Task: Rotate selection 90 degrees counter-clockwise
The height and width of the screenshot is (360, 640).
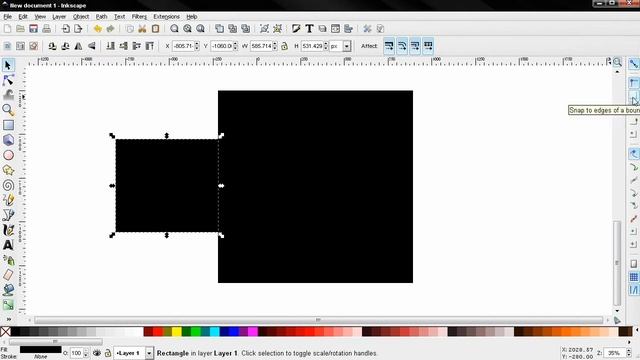Action: click(52, 46)
